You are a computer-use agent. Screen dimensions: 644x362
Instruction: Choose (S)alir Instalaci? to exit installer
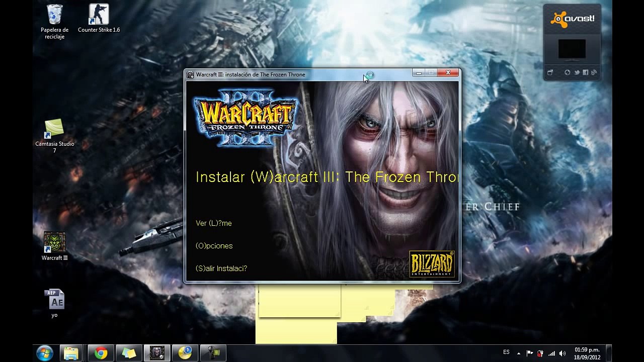click(x=221, y=268)
